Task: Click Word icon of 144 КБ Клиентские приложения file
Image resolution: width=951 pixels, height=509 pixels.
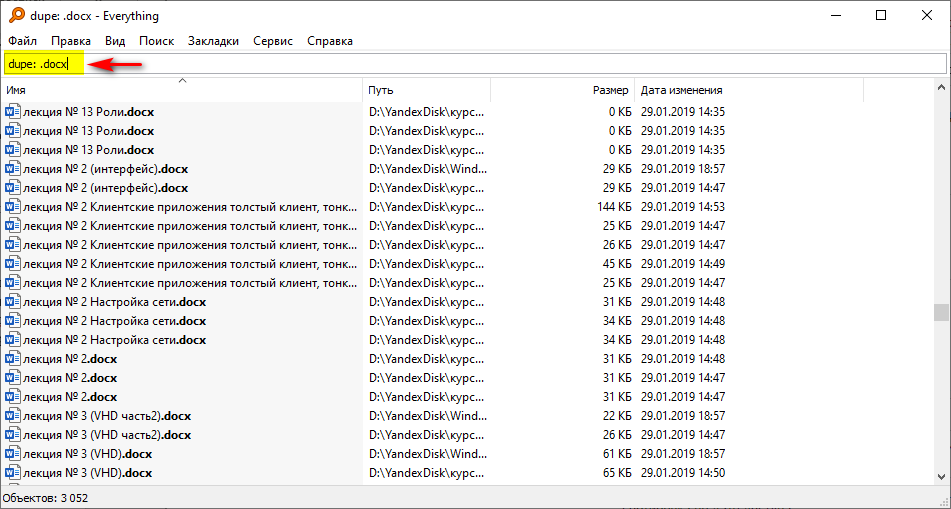Action: tap(12, 207)
